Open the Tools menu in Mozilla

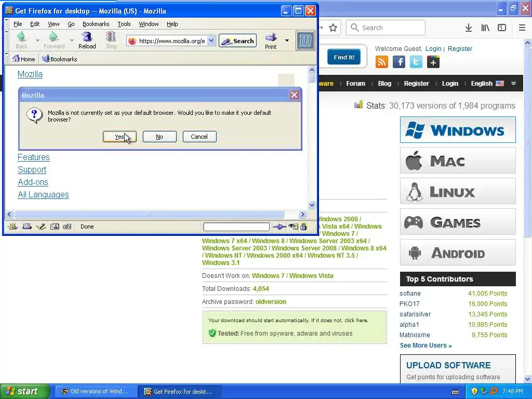pos(124,24)
